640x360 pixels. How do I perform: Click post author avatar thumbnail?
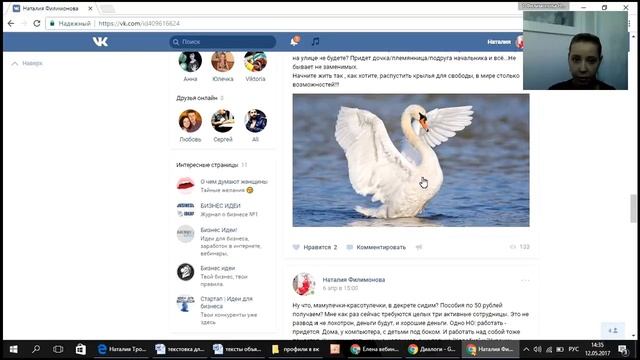point(304,284)
